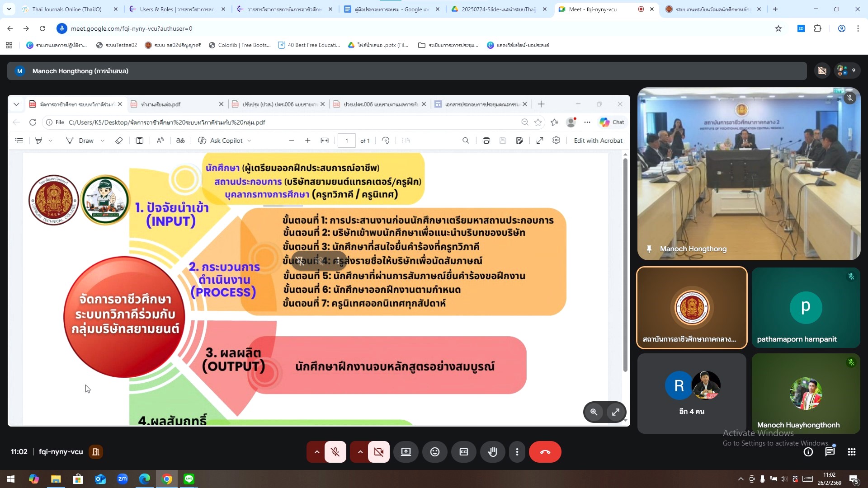Raise hand in the meeting
Image resolution: width=868 pixels, height=488 pixels.
(x=492, y=452)
